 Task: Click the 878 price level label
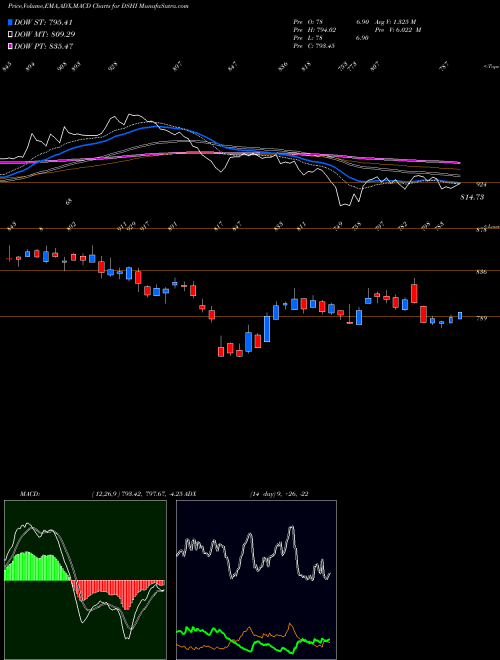(481, 230)
